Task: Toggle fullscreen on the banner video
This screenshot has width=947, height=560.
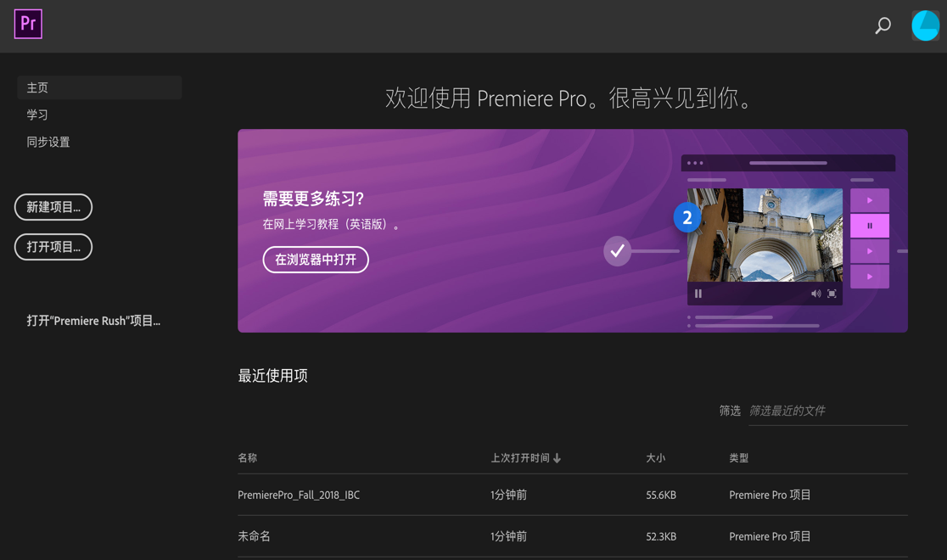Action: (832, 293)
